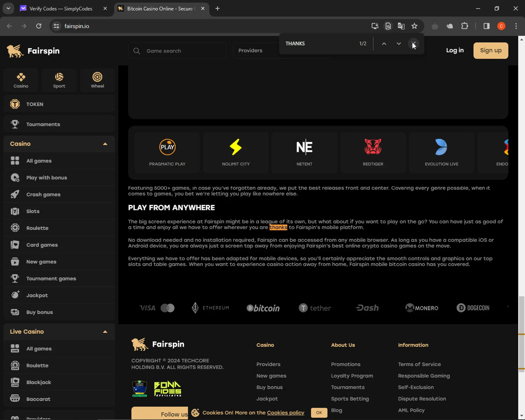The height and width of the screenshot is (420, 525).
Task: Open a new browser tab
Action: click(217, 8)
